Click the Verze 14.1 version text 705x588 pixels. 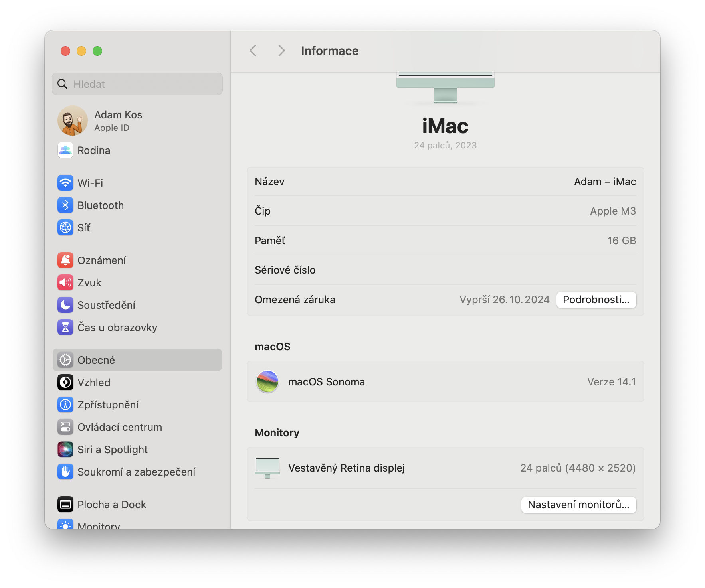click(x=611, y=382)
